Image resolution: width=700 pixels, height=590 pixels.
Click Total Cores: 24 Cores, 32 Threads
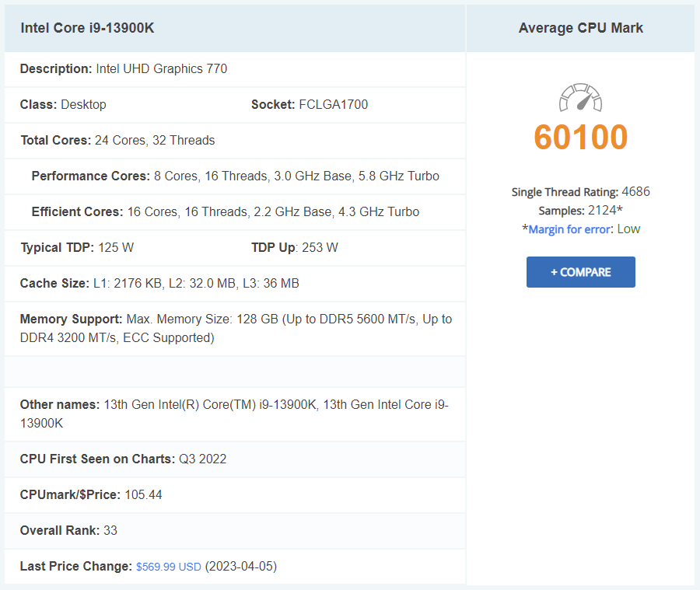tap(118, 140)
